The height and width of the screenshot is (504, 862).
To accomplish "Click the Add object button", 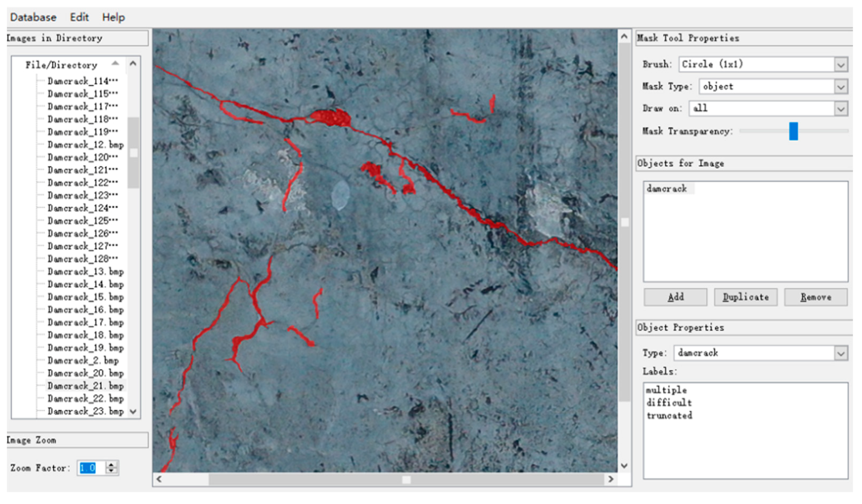I will coord(675,297).
